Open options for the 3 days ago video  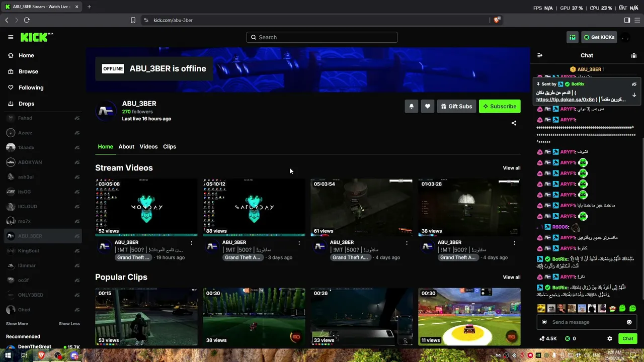[x=299, y=243]
